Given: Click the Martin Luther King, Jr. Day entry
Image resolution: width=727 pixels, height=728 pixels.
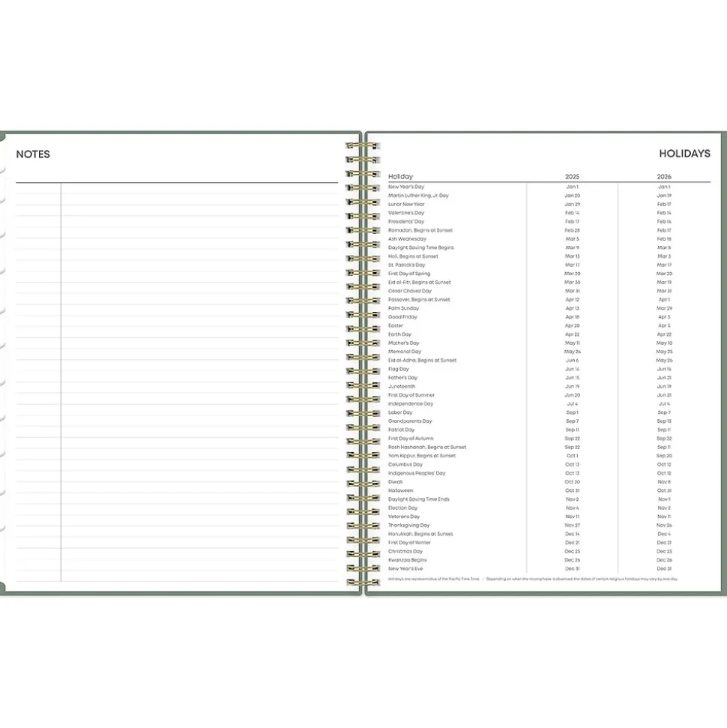Looking at the screenshot, I should pyautogui.click(x=418, y=196).
